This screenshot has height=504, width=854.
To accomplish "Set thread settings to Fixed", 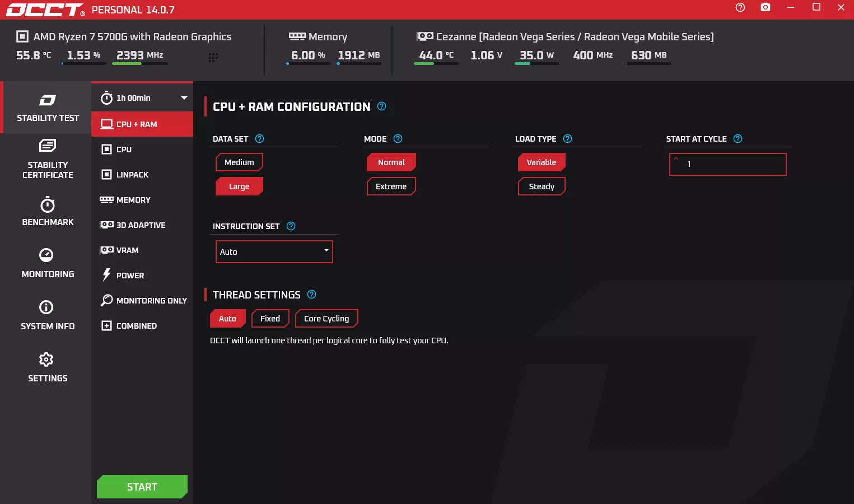I will pos(270,319).
